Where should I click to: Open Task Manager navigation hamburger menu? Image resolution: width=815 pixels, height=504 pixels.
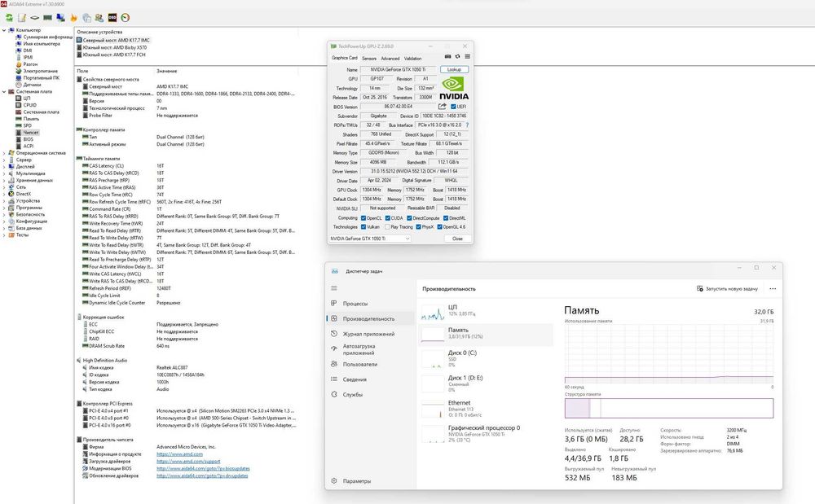[334, 288]
